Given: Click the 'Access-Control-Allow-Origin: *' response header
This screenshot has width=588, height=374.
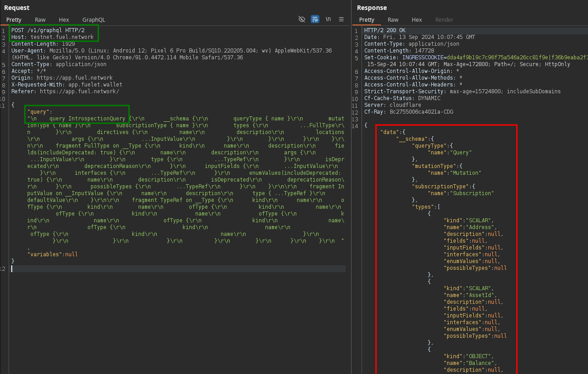Looking at the screenshot, I should click(x=412, y=71).
